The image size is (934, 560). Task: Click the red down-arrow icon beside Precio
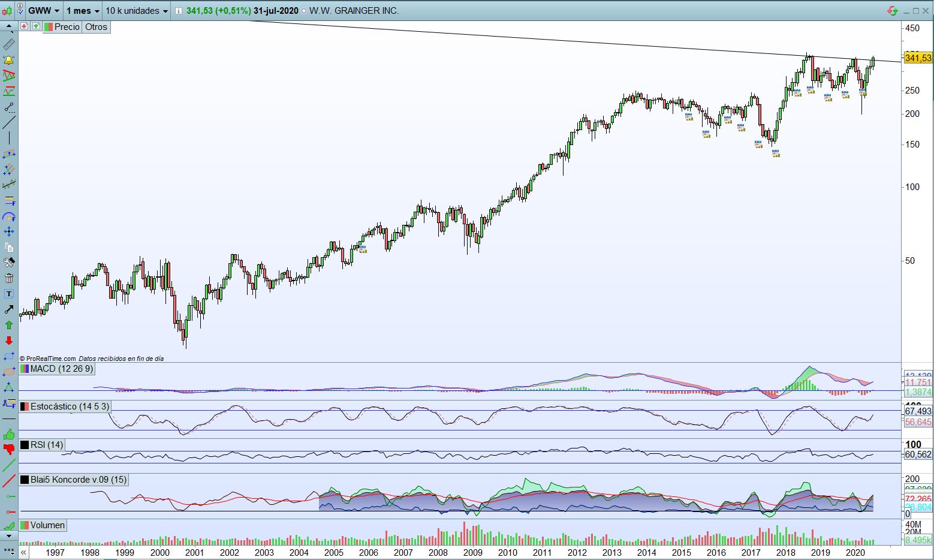[25, 26]
